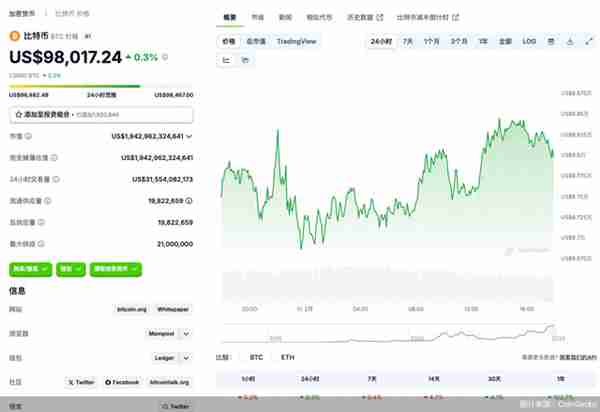
Task: Open the Whitepaper link
Action: [x=173, y=309]
